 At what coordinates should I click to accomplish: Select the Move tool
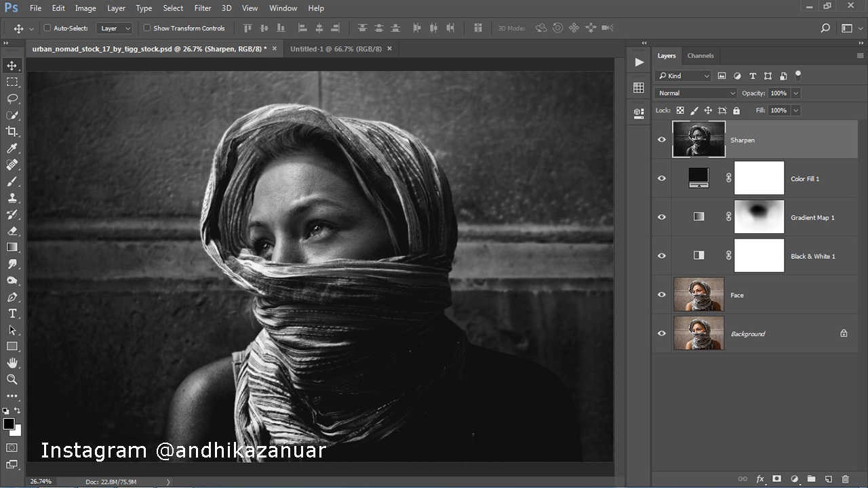[12, 66]
